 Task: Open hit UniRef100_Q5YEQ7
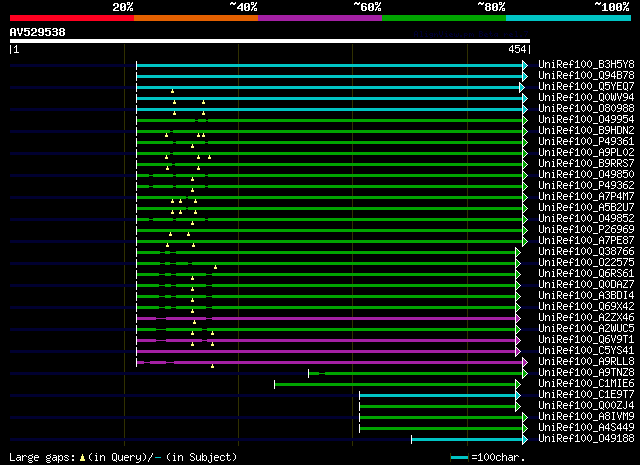[x=586, y=87]
